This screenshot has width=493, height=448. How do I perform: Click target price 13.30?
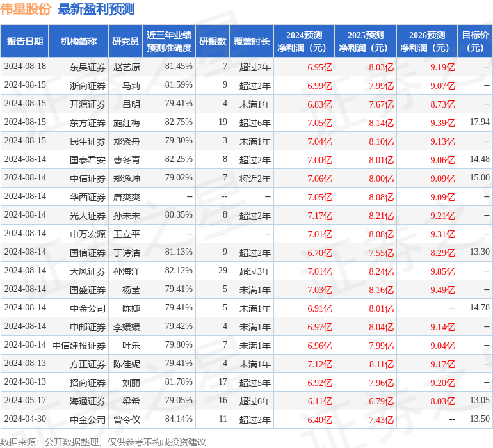[x=480, y=252]
